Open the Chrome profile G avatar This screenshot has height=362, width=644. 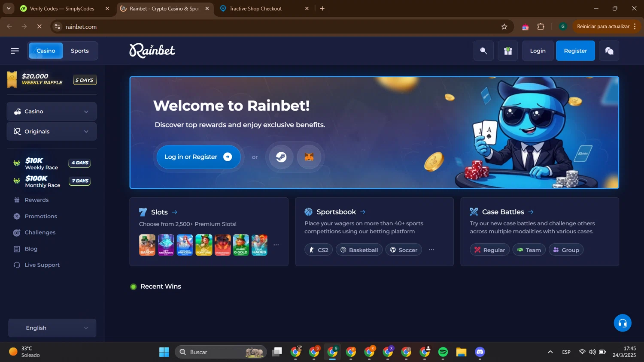click(563, 27)
